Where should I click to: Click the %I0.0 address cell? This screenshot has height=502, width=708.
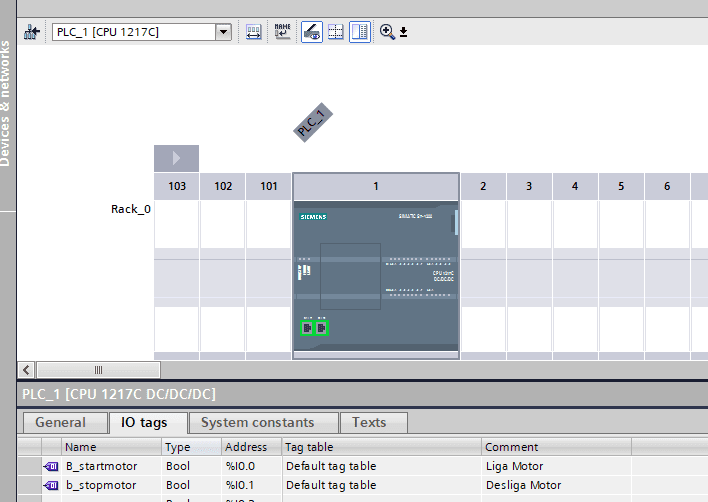252,466
